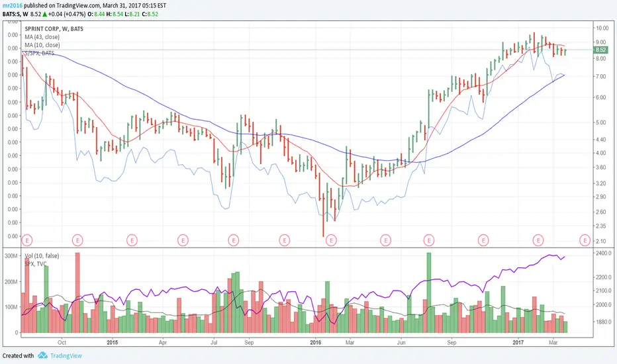617x364 pixels.
Task: Click the H:8.54 high value
Action: click(115, 14)
